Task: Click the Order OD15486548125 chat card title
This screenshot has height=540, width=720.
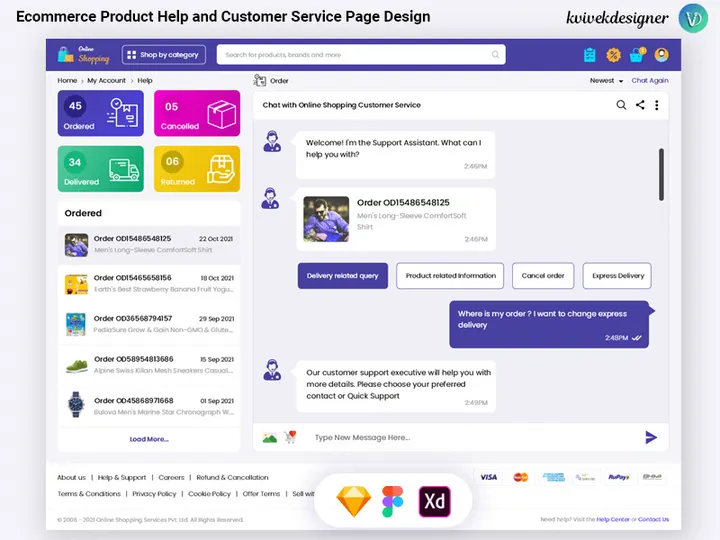Action: pos(403,202)
